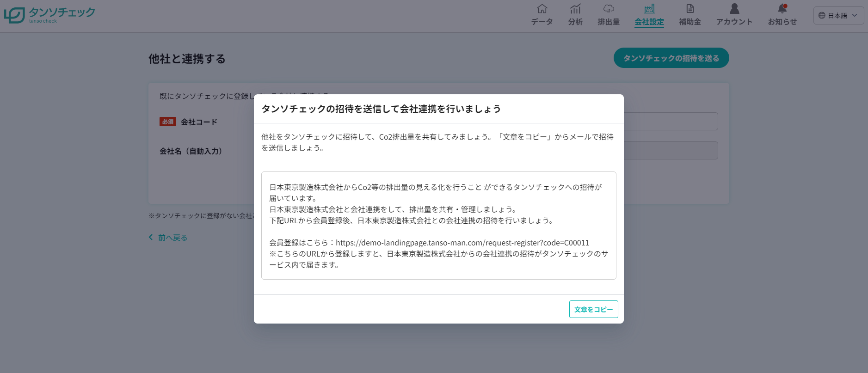The width and height of the screenshot is (868, 373).
Task: Open the 排出量 navigation item
Action: tap(609, 15)
